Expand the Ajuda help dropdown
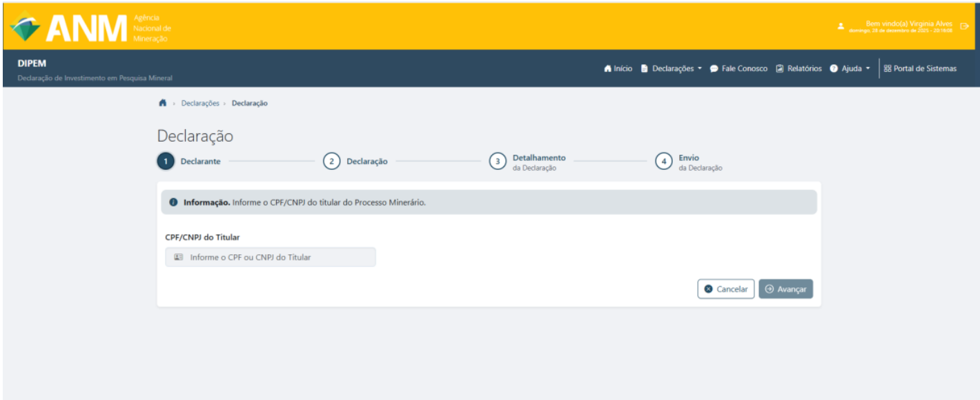Image resolution: width=980 pixels, height=400 pixels. tap(850, 68)
